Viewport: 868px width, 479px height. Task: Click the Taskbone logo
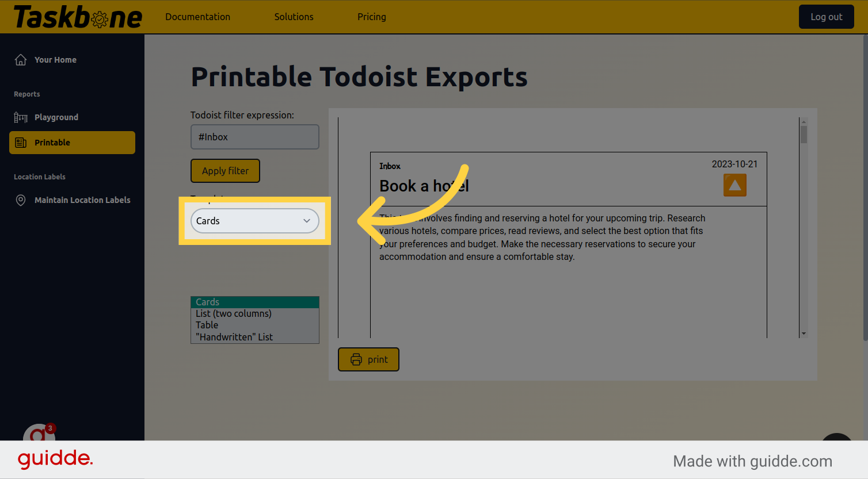(x=78, y=17)
